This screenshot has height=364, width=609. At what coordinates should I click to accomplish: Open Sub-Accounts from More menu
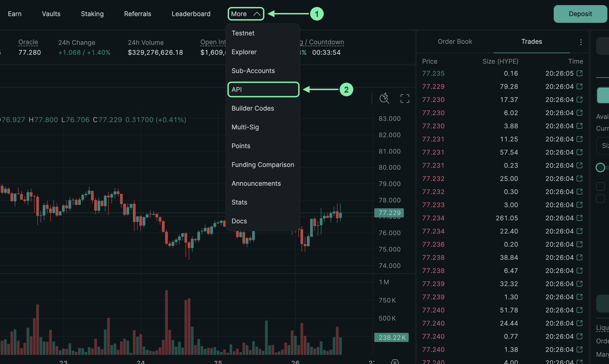[253, 71]
